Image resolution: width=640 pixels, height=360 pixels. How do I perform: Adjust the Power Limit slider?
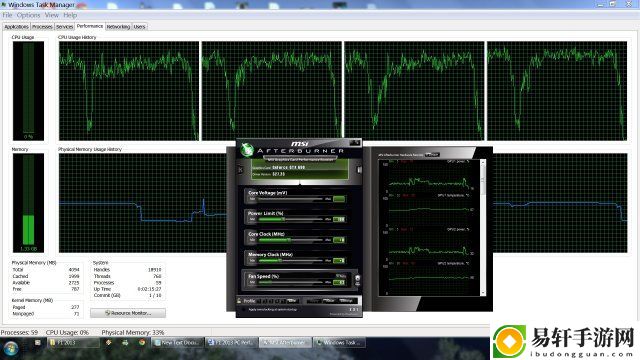290,219
